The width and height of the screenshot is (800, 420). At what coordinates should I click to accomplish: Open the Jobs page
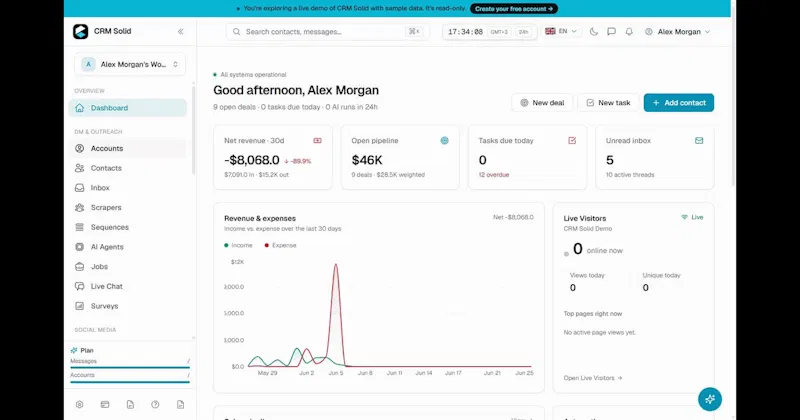click(128, 266)
